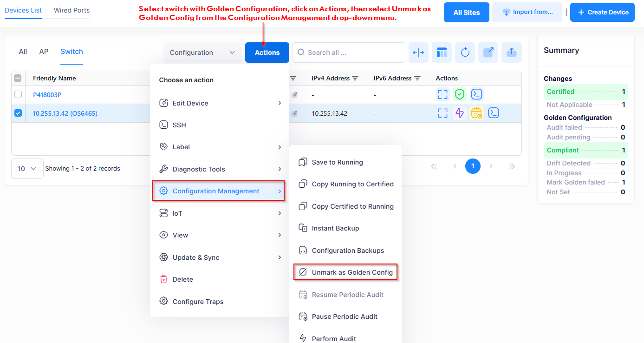
Task: Switch to the Wired Ports tab
Action: click(x=72, y=10)
